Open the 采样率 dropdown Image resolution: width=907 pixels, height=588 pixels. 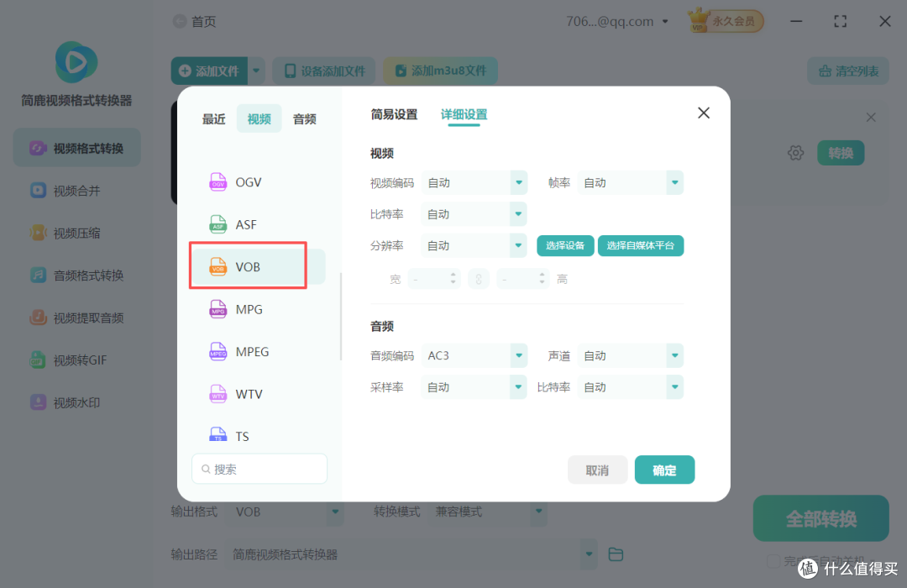pyautogui.click(x=474, y=387)
